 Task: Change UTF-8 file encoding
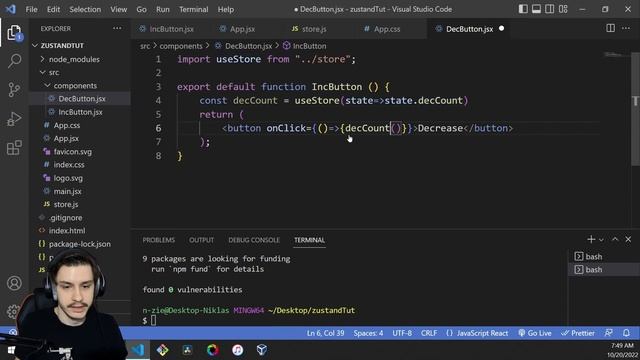click(402, 333)
